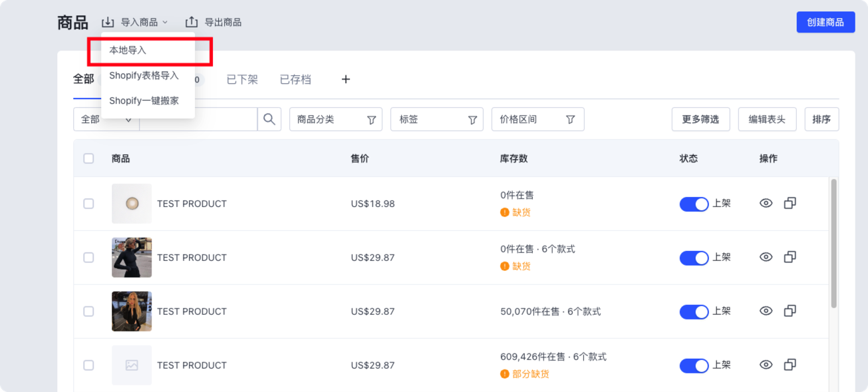The image size is (868, 392).
Task: Open the placeholder image thumbnail of last product
Action: [132, 365]
